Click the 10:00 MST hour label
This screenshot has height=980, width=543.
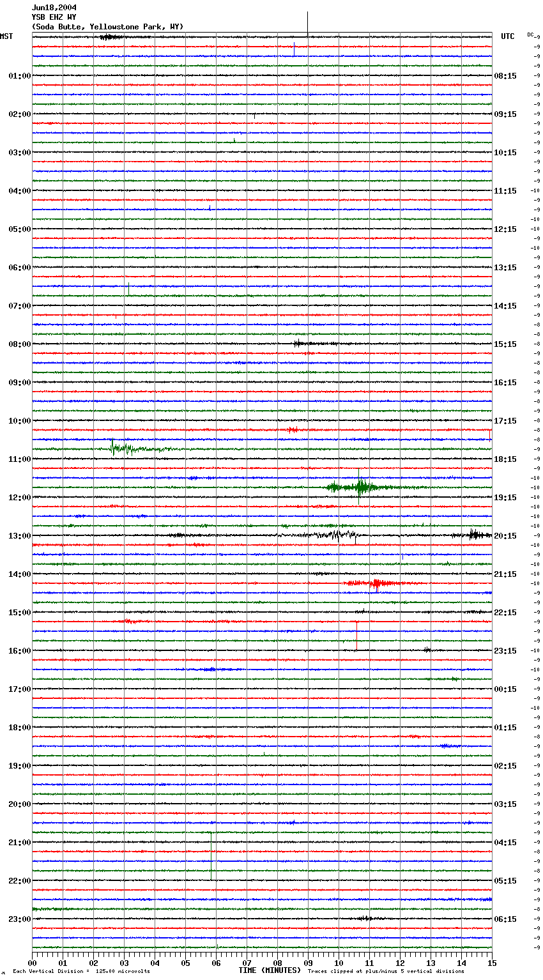pyautogui.click(x=20, y=421)
